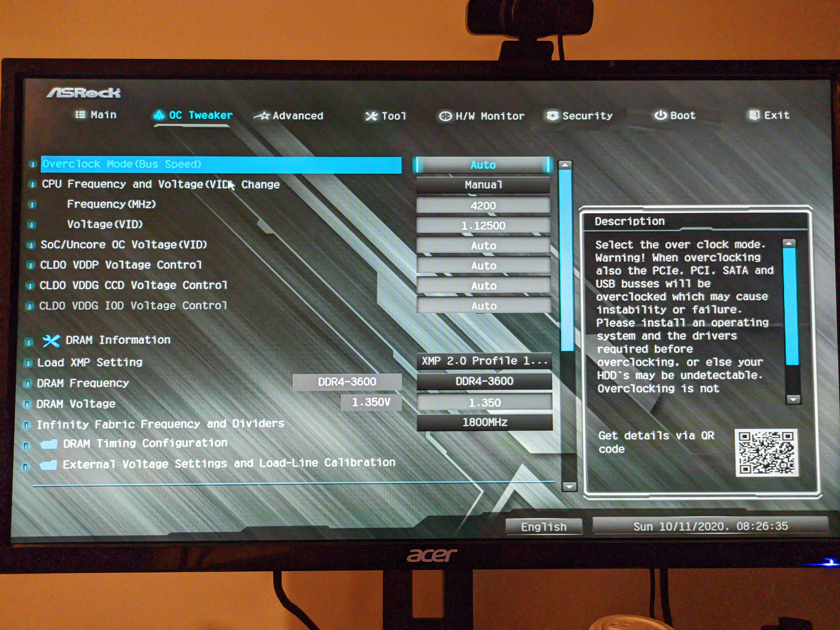Image resolution: width=840 pixels, height=630 pixels.
Task: Open CLDO VDDG CCD Voltage Auto dropdown
Action: tap(484, 286)
